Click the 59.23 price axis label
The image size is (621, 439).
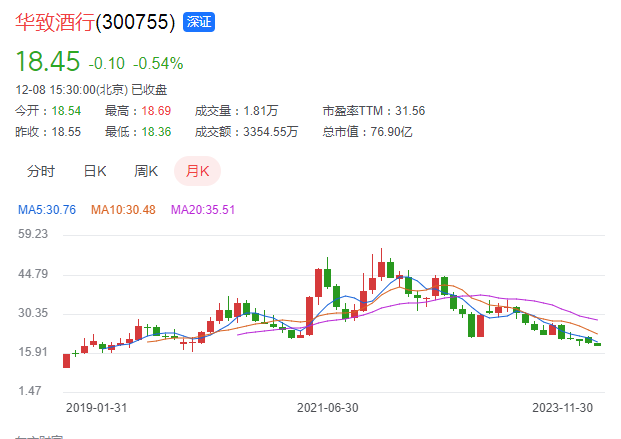(x=33, y=234)
